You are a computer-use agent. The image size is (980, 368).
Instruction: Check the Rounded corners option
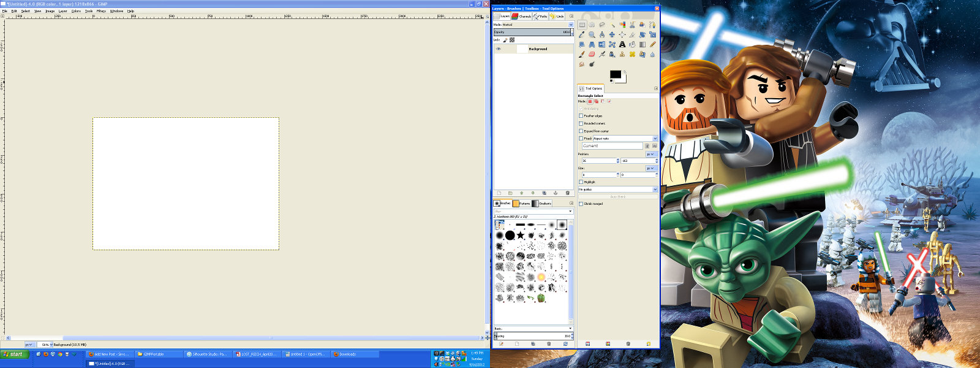581,123
